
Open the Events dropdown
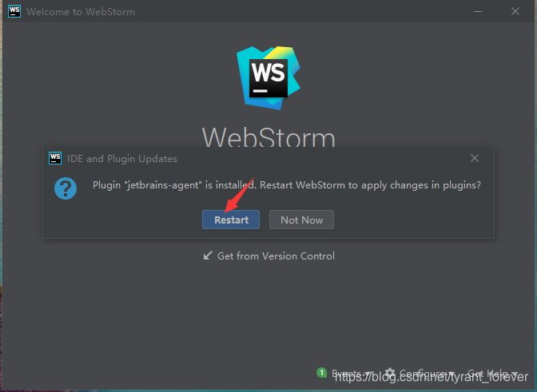coord(352,373)
